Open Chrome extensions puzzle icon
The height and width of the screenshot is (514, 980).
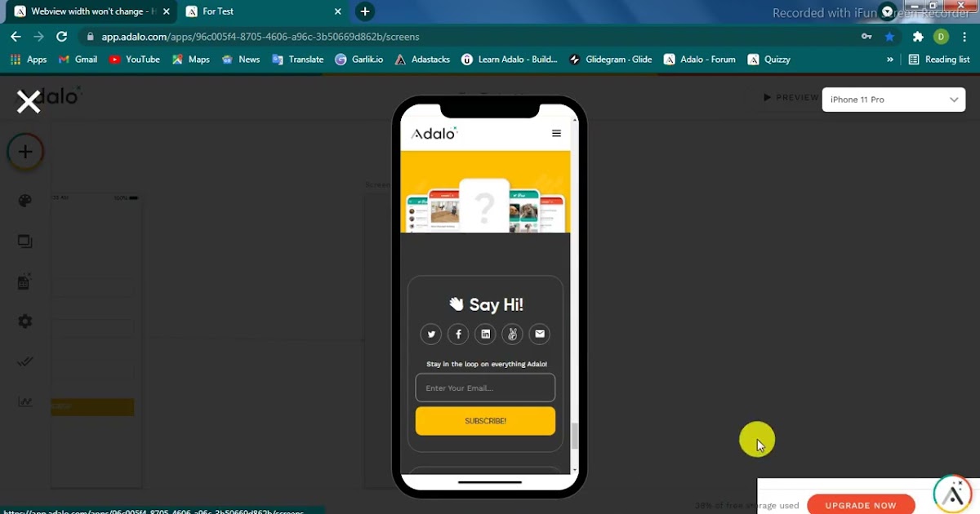[x=918, y=37]
